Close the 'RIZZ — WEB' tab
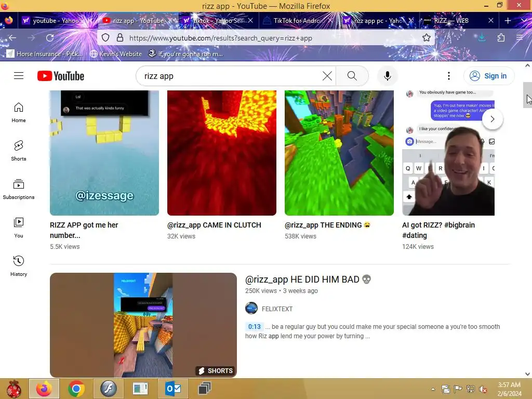Screen dimensions: 532x399 click(490, 21)
